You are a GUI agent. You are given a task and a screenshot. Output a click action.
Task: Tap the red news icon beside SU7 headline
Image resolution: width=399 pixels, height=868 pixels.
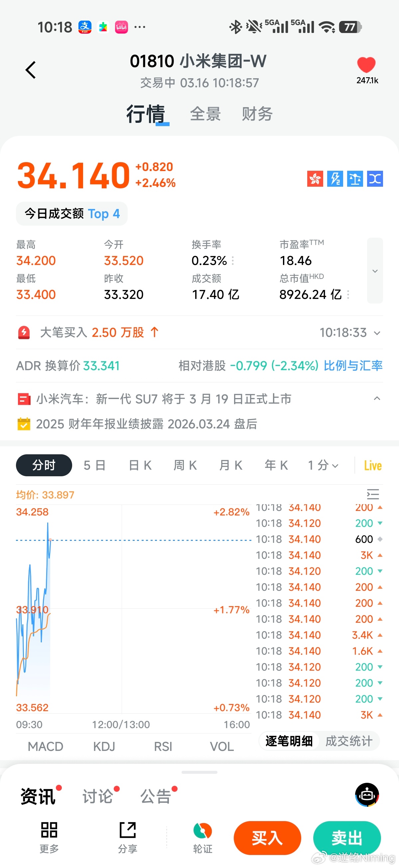click(x=24, y=399)
